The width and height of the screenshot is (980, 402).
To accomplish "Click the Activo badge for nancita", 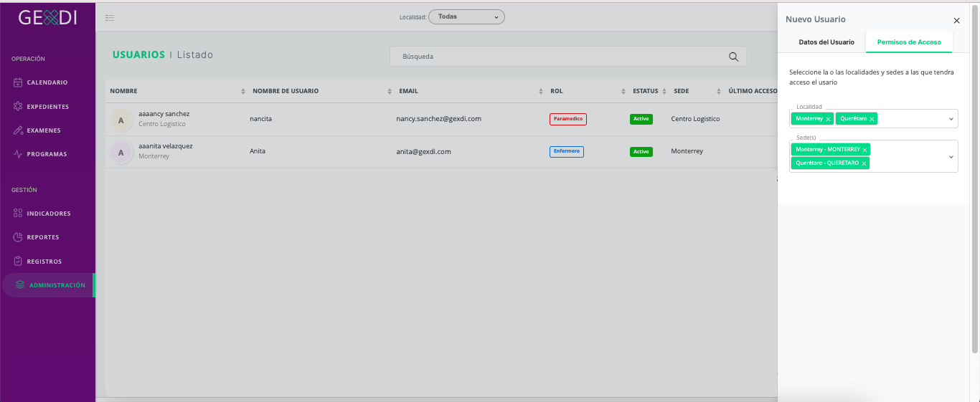I will click(641, 119).
